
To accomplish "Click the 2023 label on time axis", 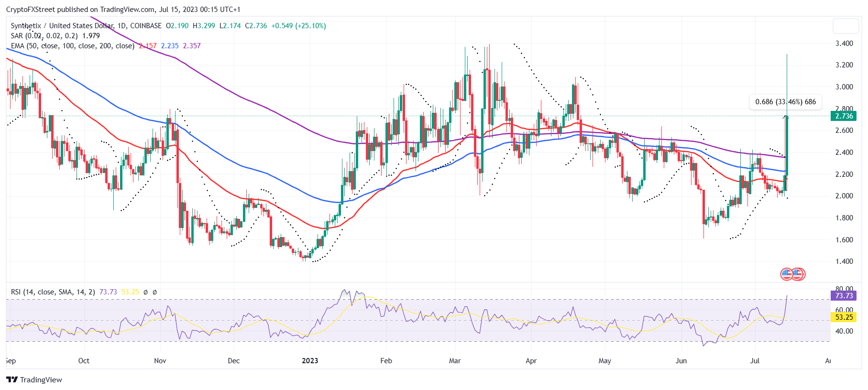I will point(310,361).
